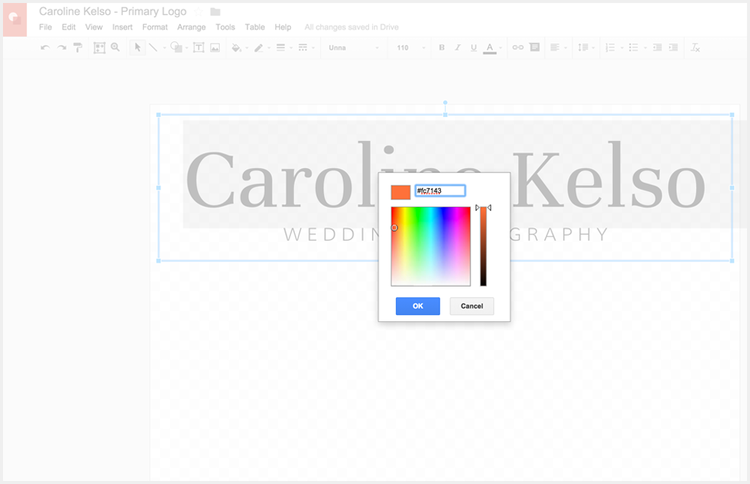This screenshot has height=484, width=750.
Task: Click the undo arrow icon
Action: click(45, 47)
